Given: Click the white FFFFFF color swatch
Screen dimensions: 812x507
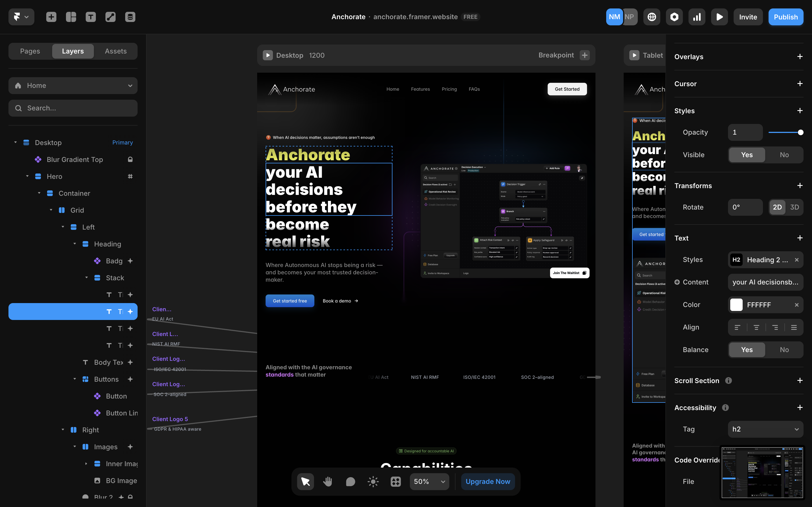Looking at the screenshot, I should pos(736,305).
